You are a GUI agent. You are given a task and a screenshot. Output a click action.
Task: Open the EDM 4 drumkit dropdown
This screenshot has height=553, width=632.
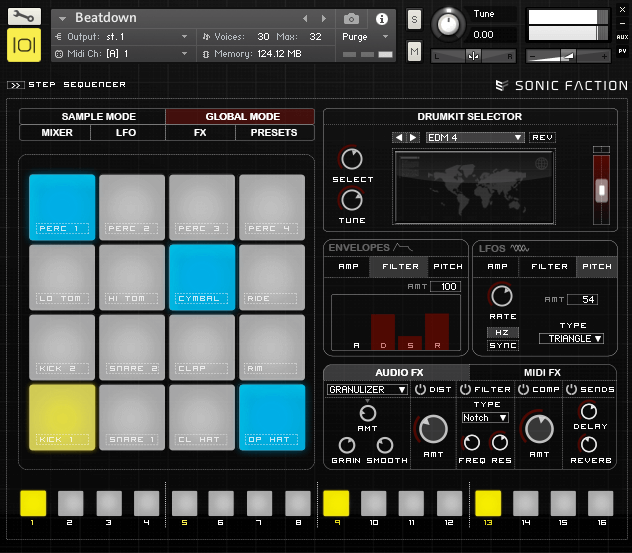click(474, 137)
